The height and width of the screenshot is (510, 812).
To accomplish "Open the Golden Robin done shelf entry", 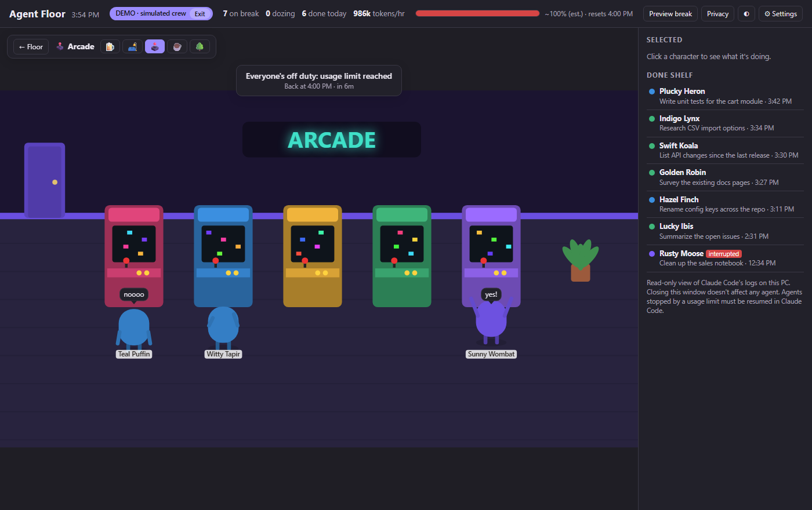I will point(725,177).
